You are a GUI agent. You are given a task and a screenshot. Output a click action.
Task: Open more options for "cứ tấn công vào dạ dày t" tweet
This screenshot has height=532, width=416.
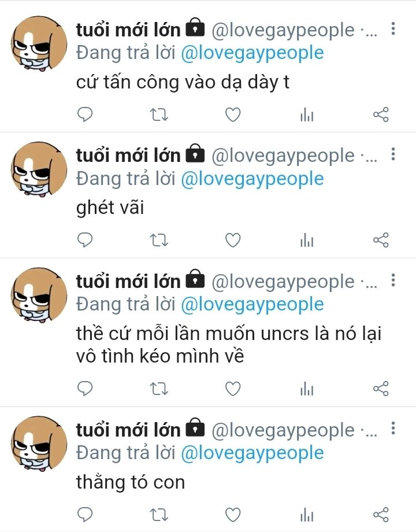[393, 28]
